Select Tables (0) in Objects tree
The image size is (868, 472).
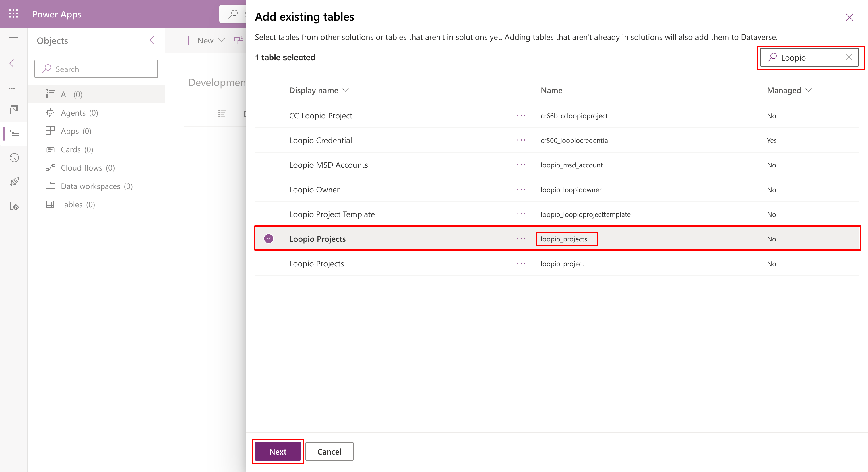pos(97,204)
